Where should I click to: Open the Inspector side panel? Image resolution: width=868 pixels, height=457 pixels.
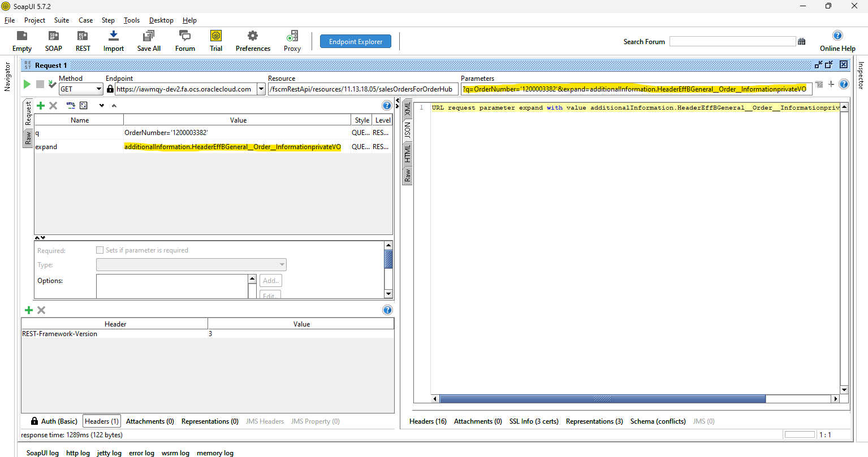pyautogui.click(x=861, y=75)
